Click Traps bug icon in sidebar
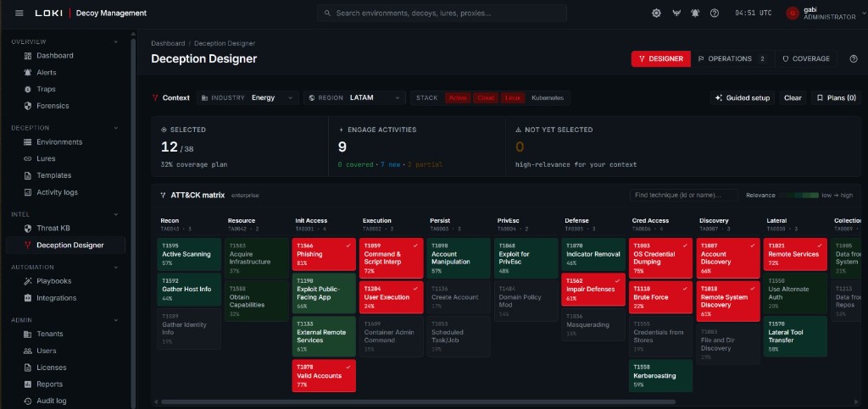The width and height of the screenshot is (868, 409). (28, 89)
